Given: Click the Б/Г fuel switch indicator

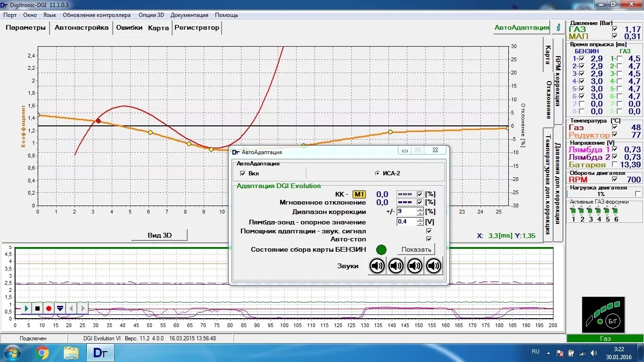Looking at the screenshot, I should [x=614, y=321].
